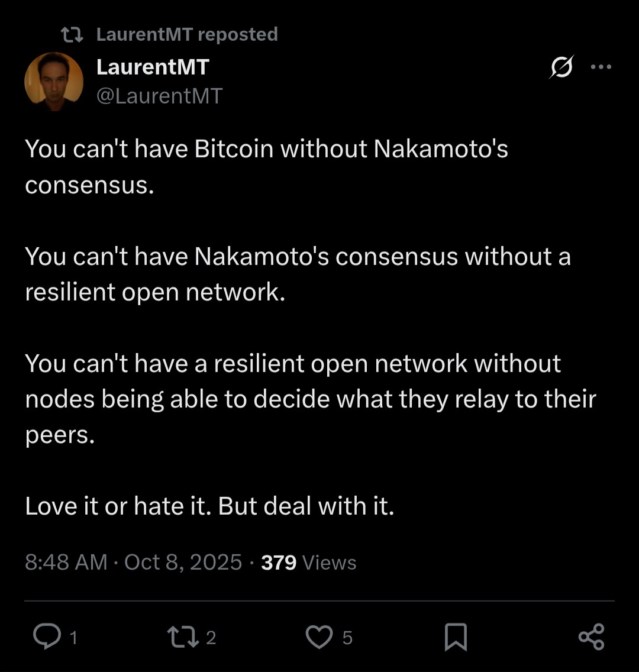The image size is (639, 672).
Task: Like the tweet with the heart icon
Action: pyautogui.click(x=319, y=637)
